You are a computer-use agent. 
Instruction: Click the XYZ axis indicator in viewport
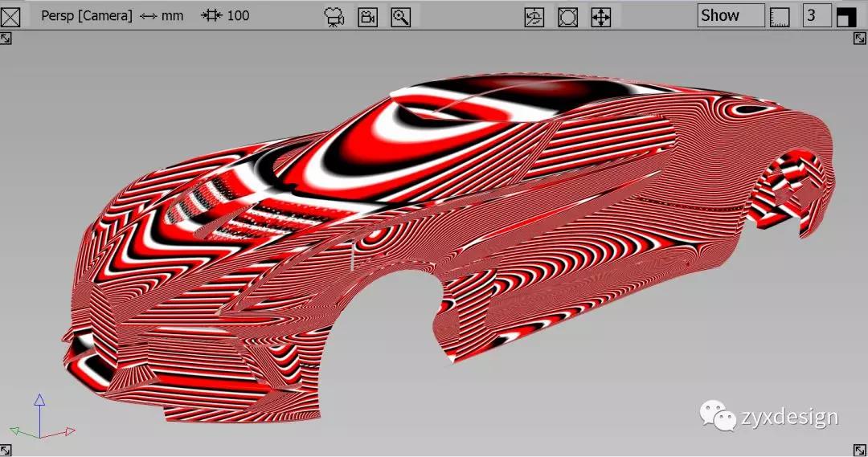42,417
